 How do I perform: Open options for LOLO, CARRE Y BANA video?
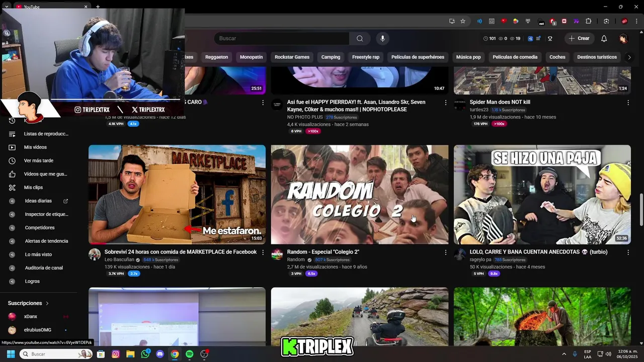coord(628,252)
